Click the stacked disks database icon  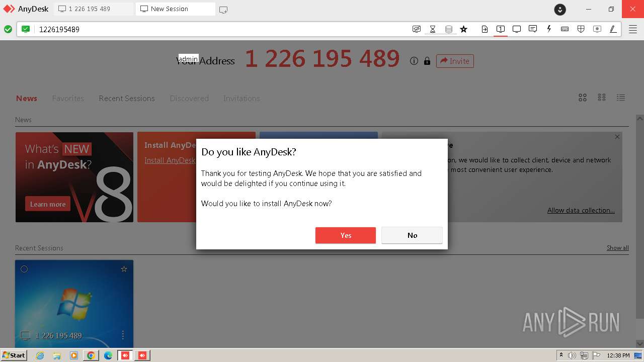tap(449, 29)
